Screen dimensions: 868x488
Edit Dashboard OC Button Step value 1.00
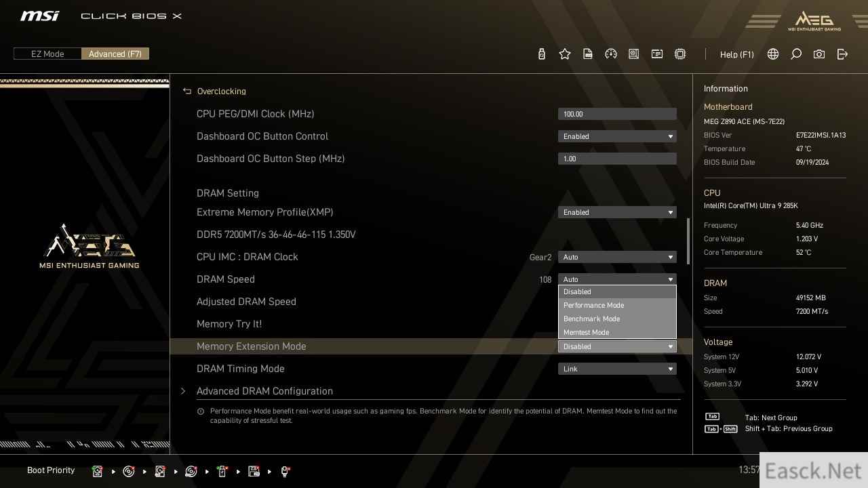[617, 159]
